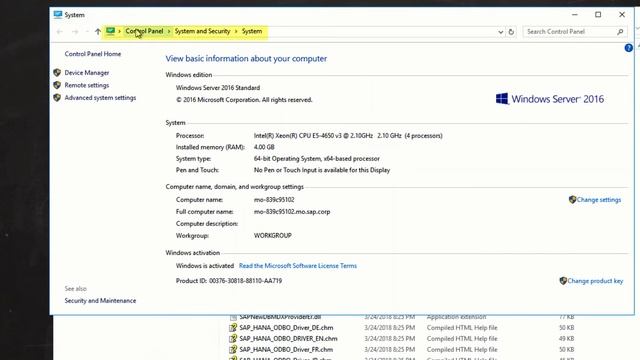Select SAP_HANA_ODBO_Driver_DE.chm in background window
The width and height of the screenshot is (640, 360).
point(286,328)
